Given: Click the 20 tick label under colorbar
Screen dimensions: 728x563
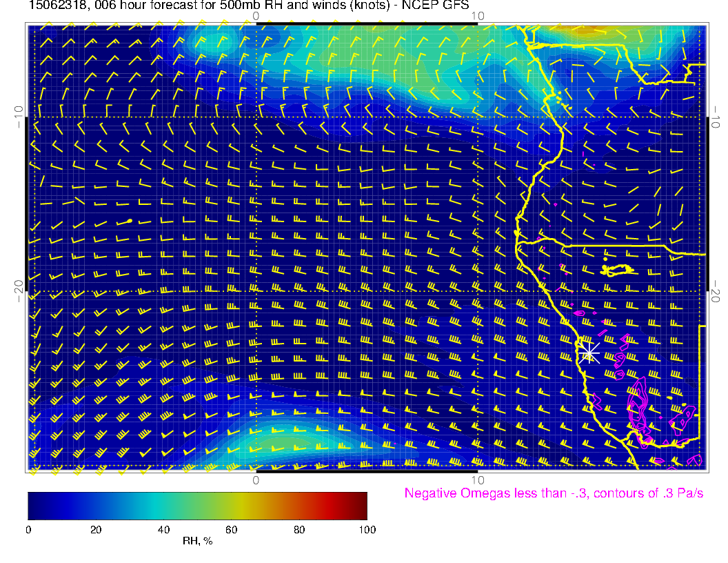Looking at the screenshot, I should (96, 529).
